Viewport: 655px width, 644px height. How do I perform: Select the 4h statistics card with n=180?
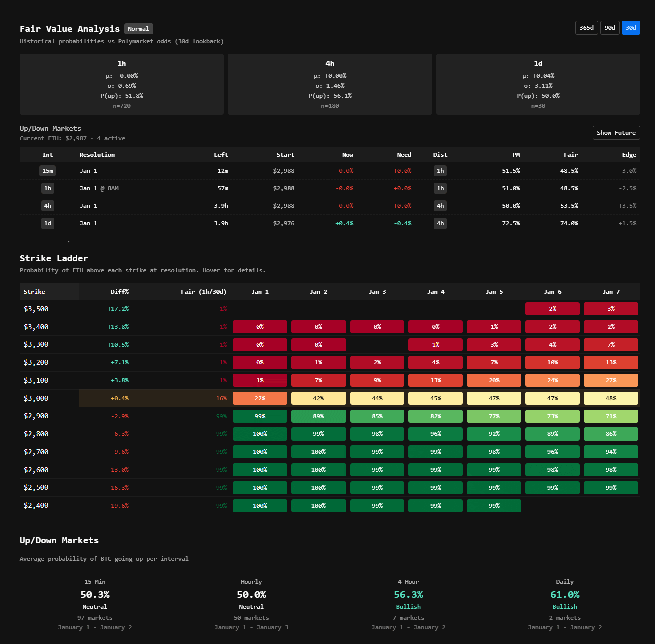point(330,84)
